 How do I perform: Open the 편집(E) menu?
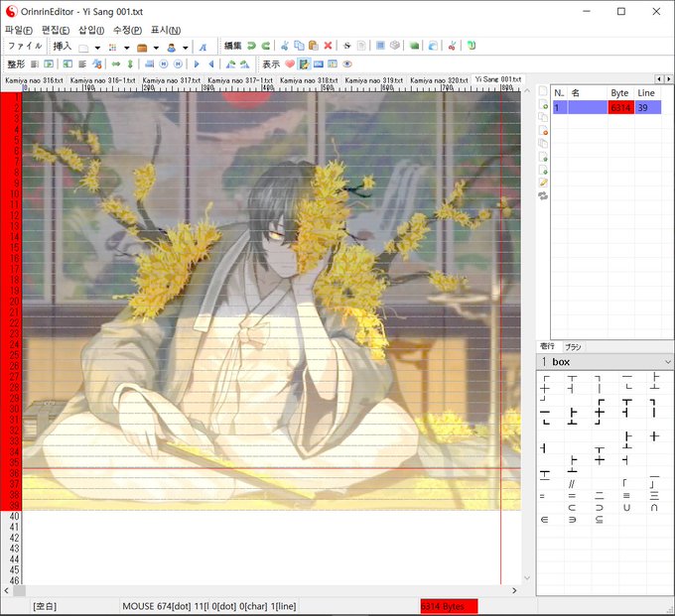58,30
